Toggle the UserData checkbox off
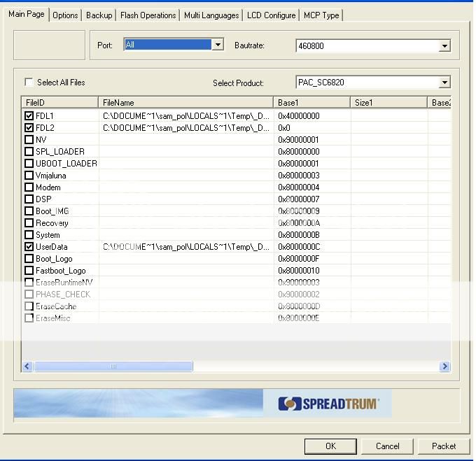The height and width of the screenshot is (461, 476). (x=29, y=247)
